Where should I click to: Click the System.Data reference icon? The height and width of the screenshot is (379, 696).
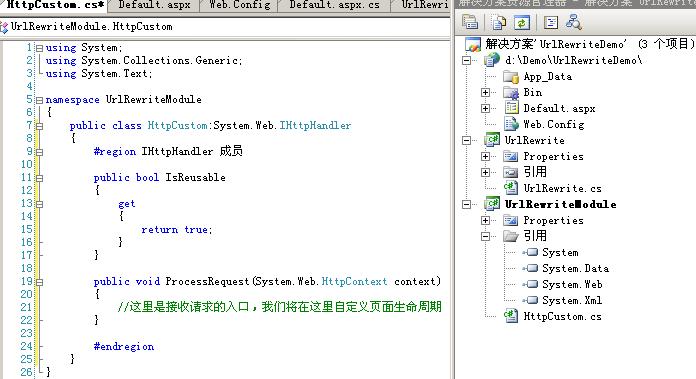[530, 268]
